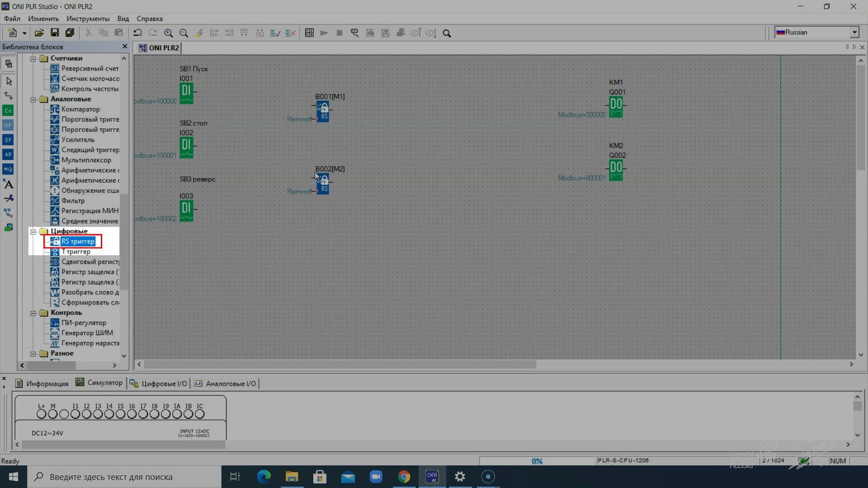Screen dimensions: 868x488
Task: Click the green device icon at sidebar bottom
Action: 8,227
